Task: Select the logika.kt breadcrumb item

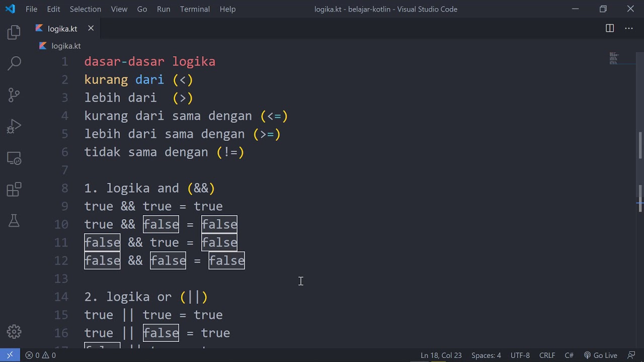Action: pyautogui.click(x=66, y=46)
